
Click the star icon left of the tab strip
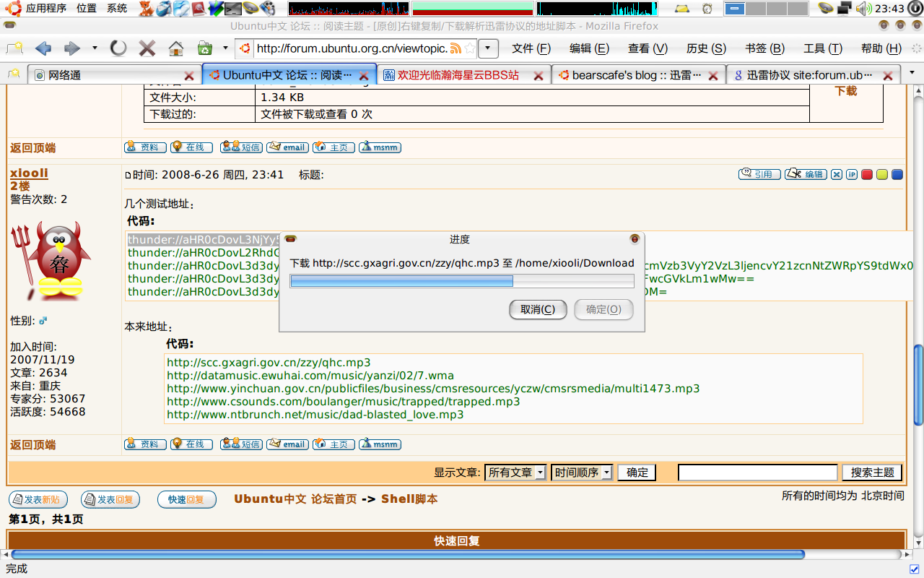pyautogui.click(x=14, y=74)
